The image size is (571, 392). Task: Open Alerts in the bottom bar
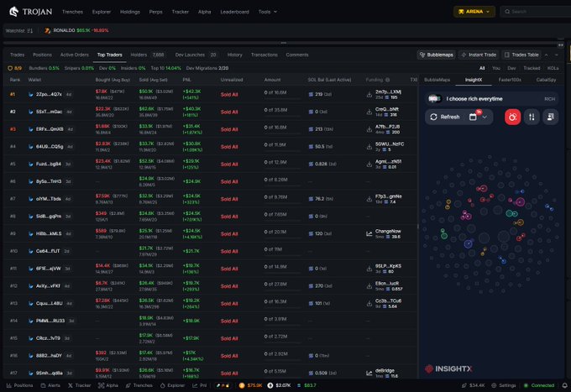pos(50,385)
